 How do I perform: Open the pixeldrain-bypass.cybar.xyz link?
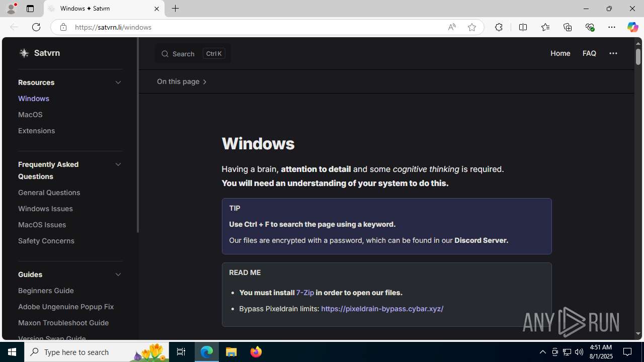point(382,309)
